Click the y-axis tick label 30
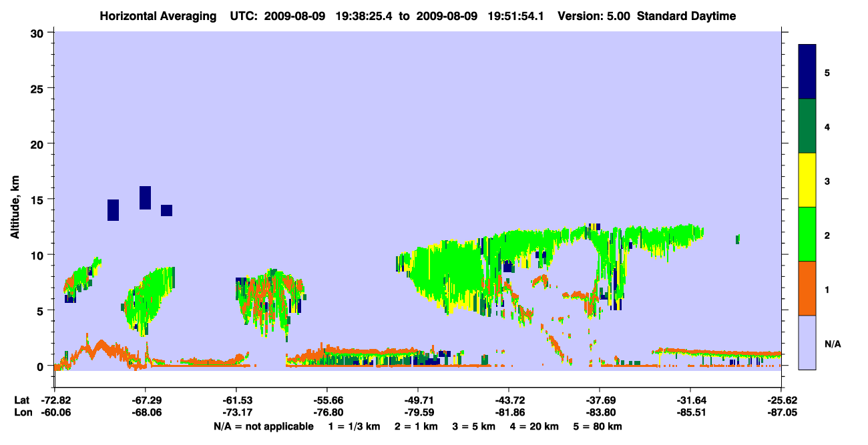The width and height of the screenshot is (868, 445). point(39,33)
